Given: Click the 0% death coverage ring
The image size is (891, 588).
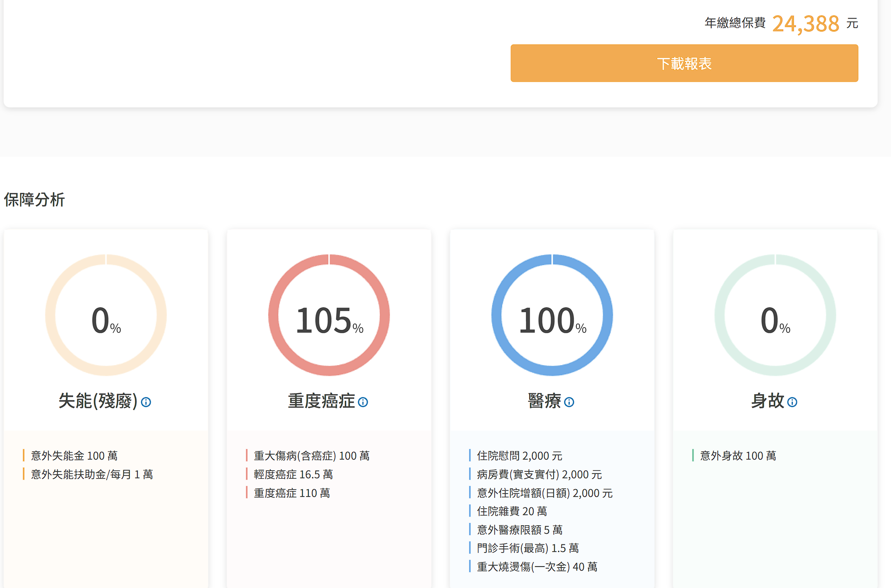Looking at the screenshot, I should (775, 315).
